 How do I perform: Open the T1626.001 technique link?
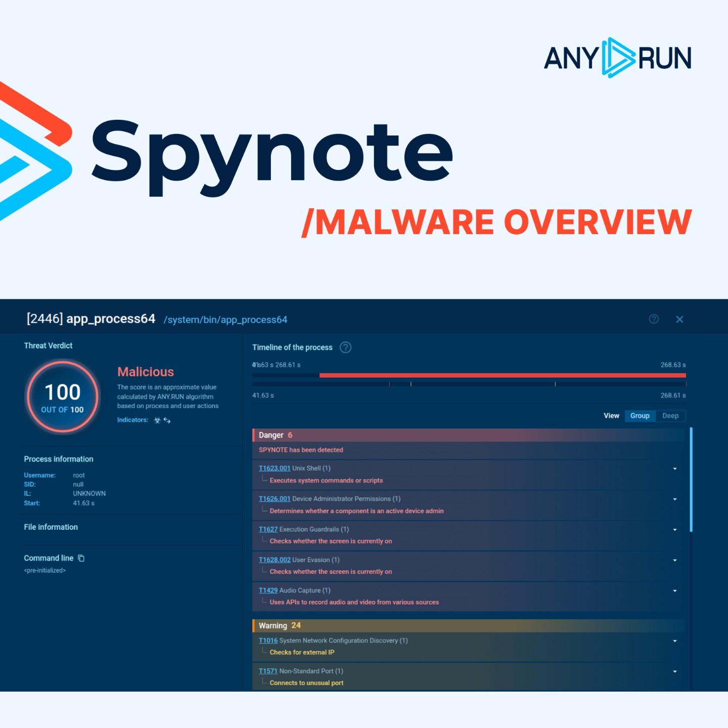click(x=275, y=498)
